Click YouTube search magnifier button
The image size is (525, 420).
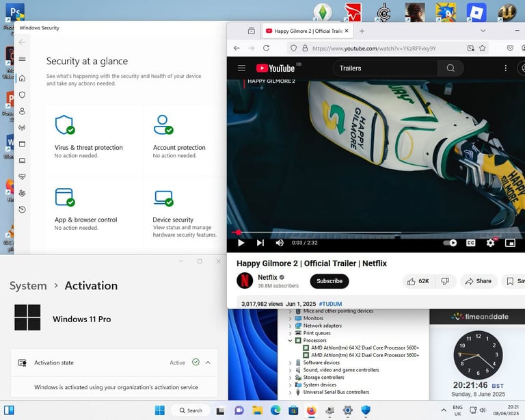[x=450, y=68]
